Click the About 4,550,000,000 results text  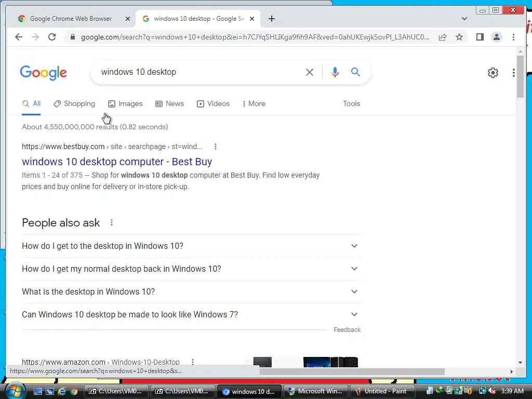[x=95, y=127]
